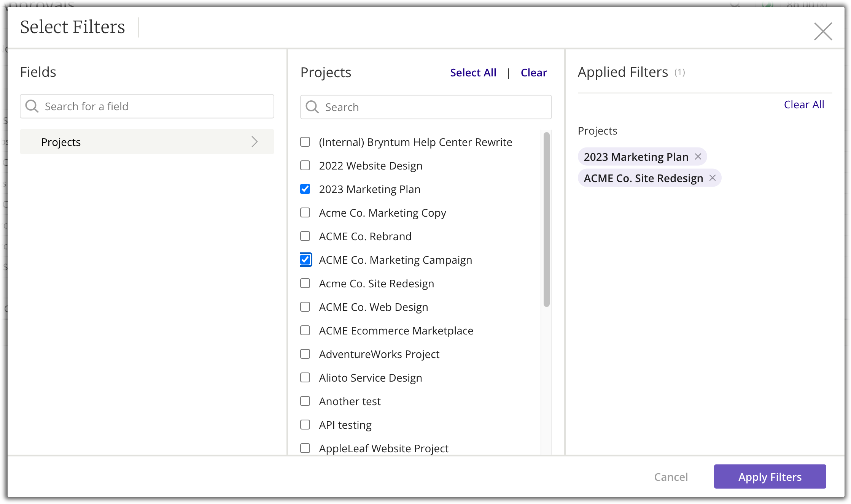Click the Applied Filters count (1)
The width and height of the screenshot is (851, 504).
click(x=679, y=72)
